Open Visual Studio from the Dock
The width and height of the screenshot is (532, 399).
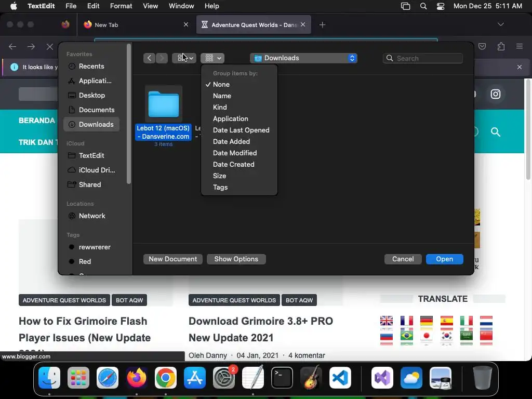pyautogui.click(x=382, y=378)
